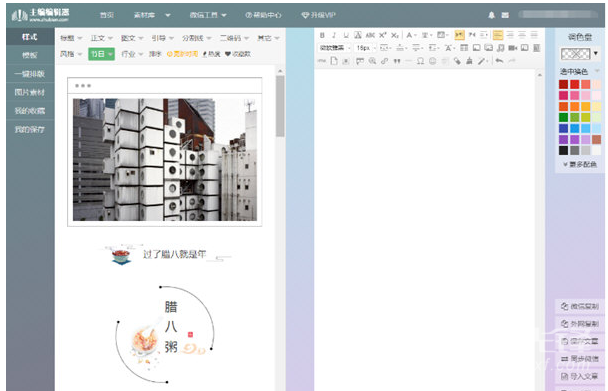Click the format brush icon

point(469,61)
